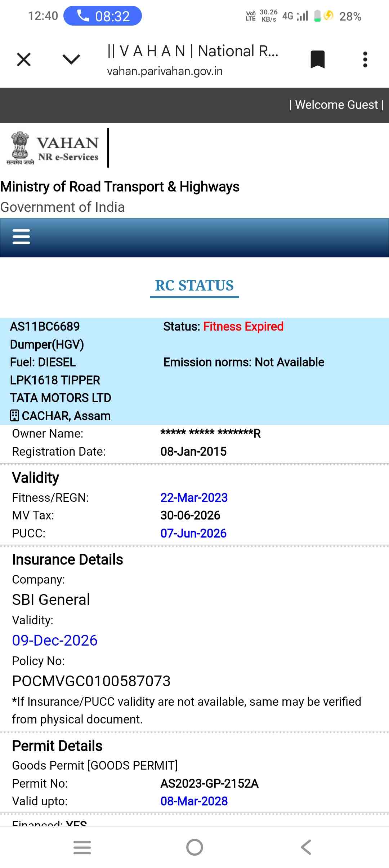Tap the vahan.parivahan.gov.in address text

[x=165, y=71]
